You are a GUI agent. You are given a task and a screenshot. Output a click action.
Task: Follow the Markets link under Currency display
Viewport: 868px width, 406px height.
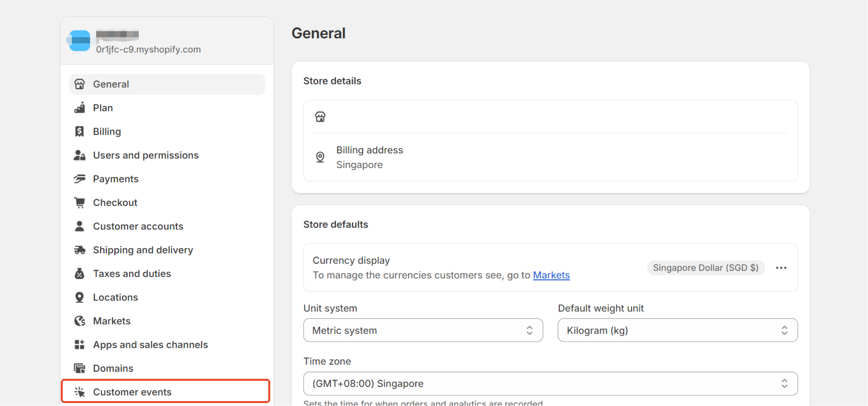[551, 275]
